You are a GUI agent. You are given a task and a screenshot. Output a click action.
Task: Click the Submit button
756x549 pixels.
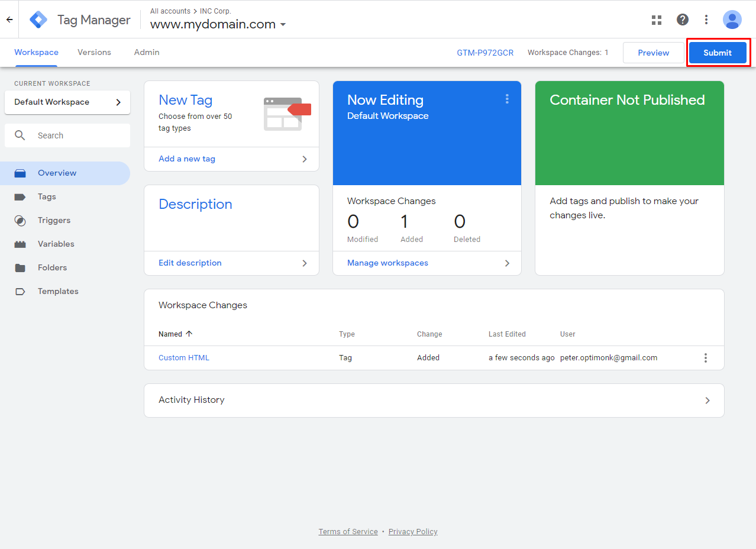718,53
